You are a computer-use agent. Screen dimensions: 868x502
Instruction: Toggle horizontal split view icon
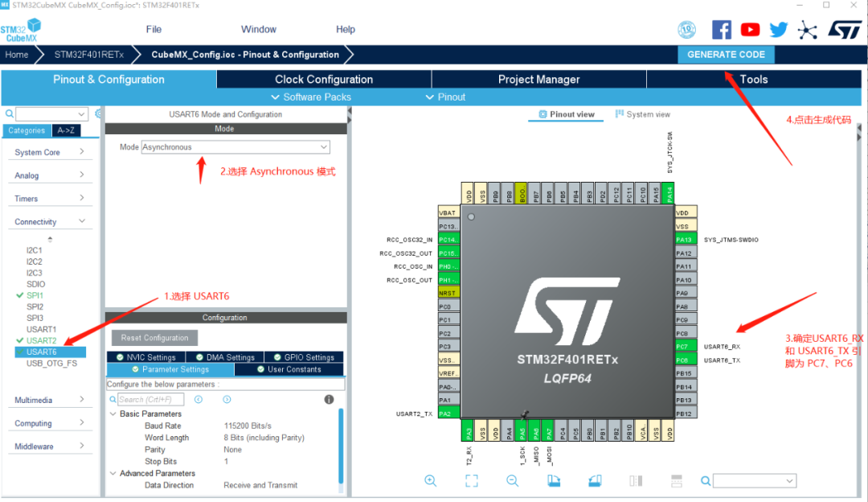pos(677,481)
